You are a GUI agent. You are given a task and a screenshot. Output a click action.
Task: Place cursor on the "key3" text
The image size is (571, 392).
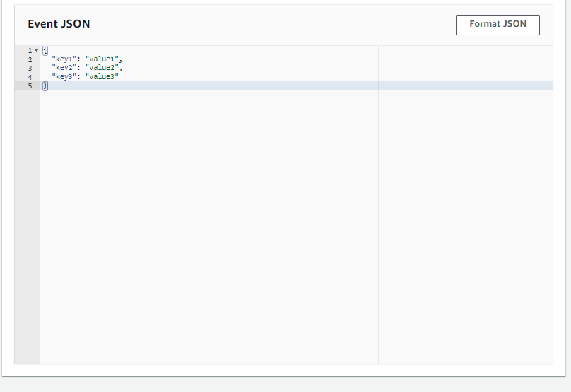(64, 77)
